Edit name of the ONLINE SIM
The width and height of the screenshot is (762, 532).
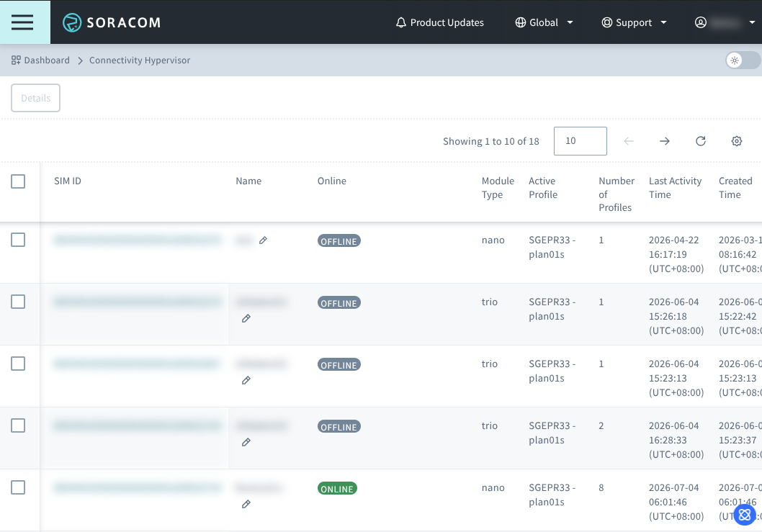pos(246,504)
